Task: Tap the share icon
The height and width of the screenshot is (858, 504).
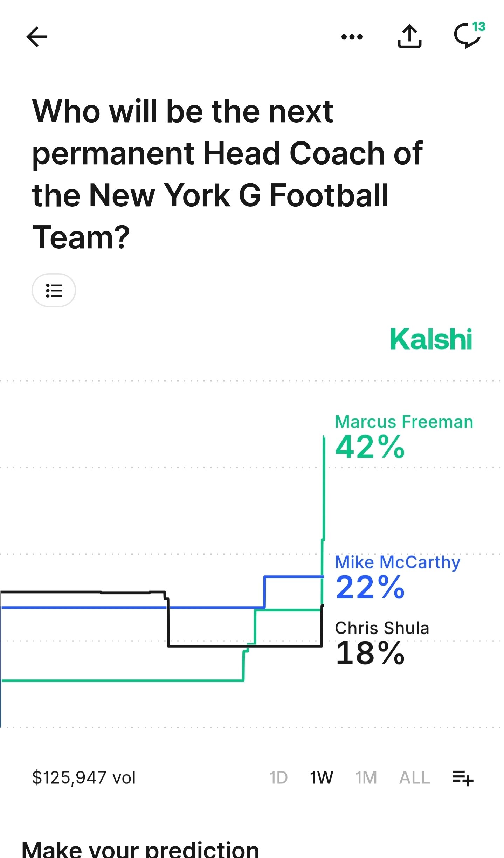Action: click(x=409, y=36)
